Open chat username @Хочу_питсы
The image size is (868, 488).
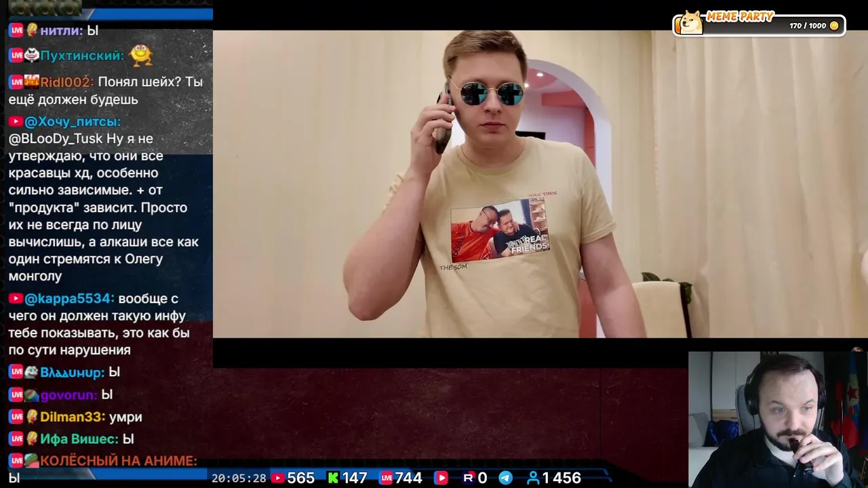[x=73, y=122]
